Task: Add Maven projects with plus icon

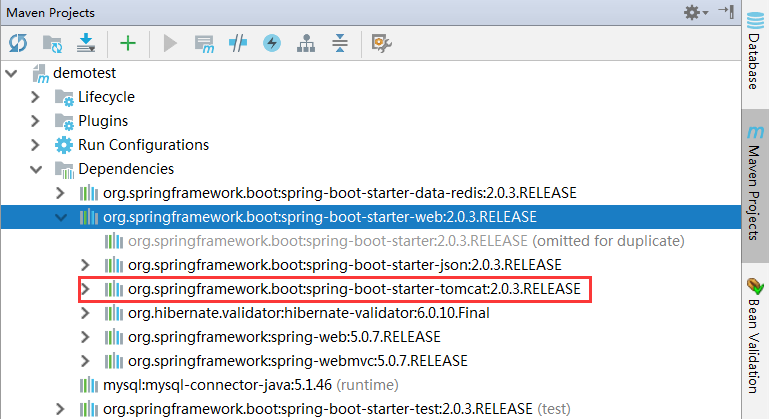Action: (128, 43)
